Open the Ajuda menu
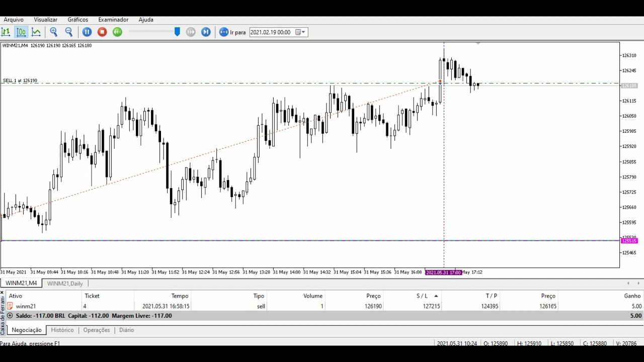 146,20
